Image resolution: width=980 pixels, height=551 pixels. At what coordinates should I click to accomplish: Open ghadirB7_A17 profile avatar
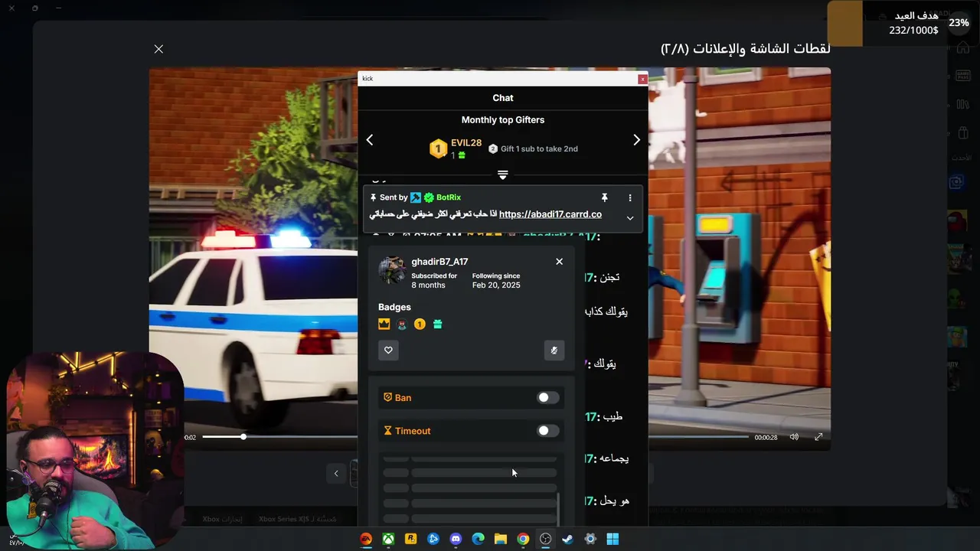(391, 270)
